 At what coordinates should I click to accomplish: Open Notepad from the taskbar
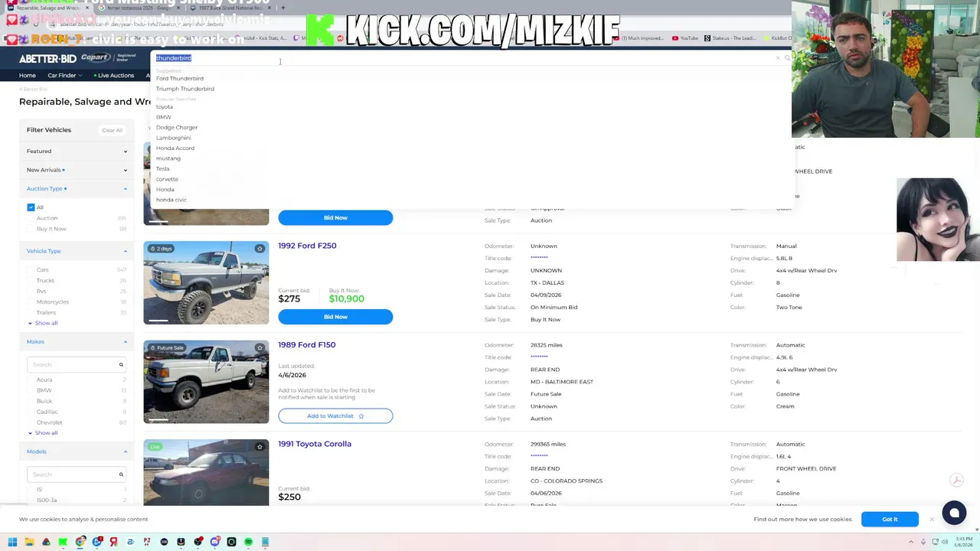(265, 542)
